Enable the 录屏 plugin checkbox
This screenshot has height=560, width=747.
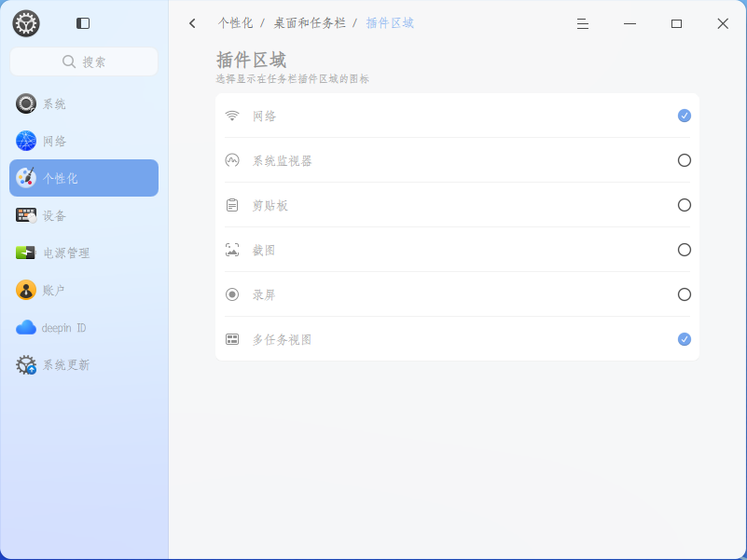(685, 294)
